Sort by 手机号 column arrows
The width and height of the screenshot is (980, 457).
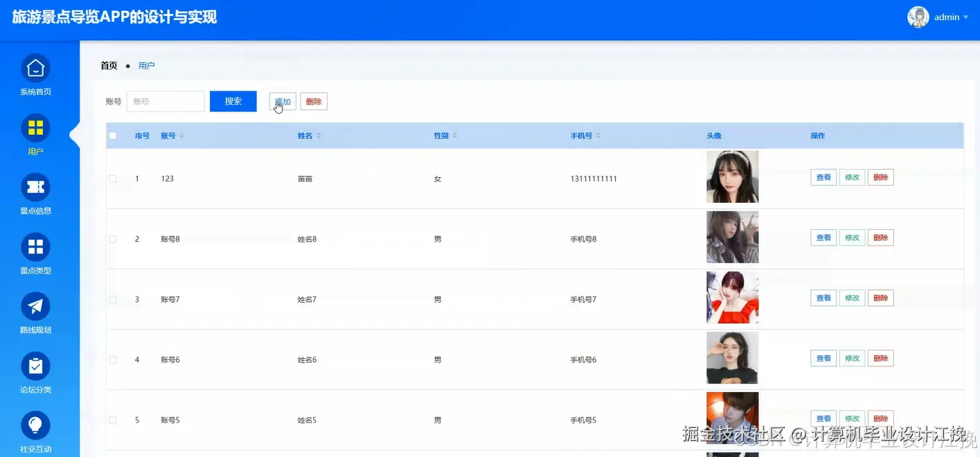pos(598,136)
